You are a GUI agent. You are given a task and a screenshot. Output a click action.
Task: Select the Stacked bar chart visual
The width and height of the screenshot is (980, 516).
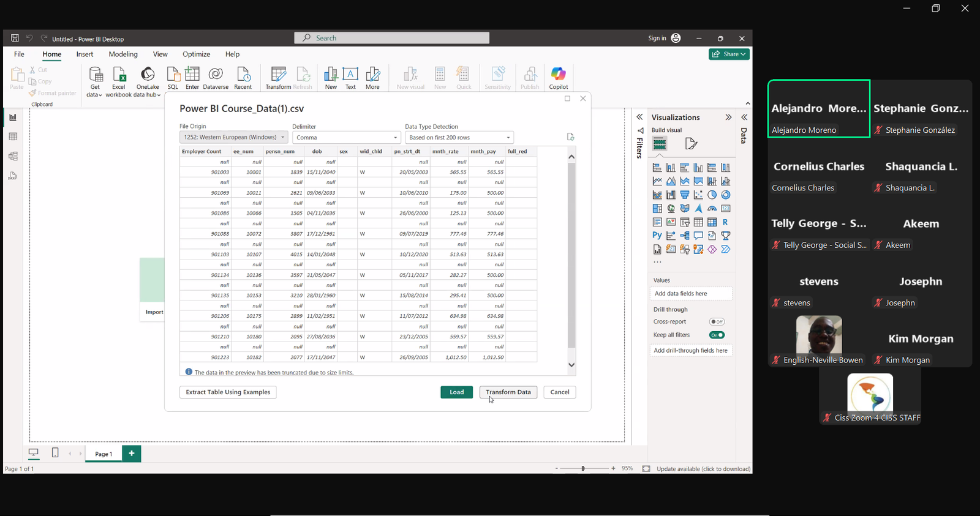657,168
